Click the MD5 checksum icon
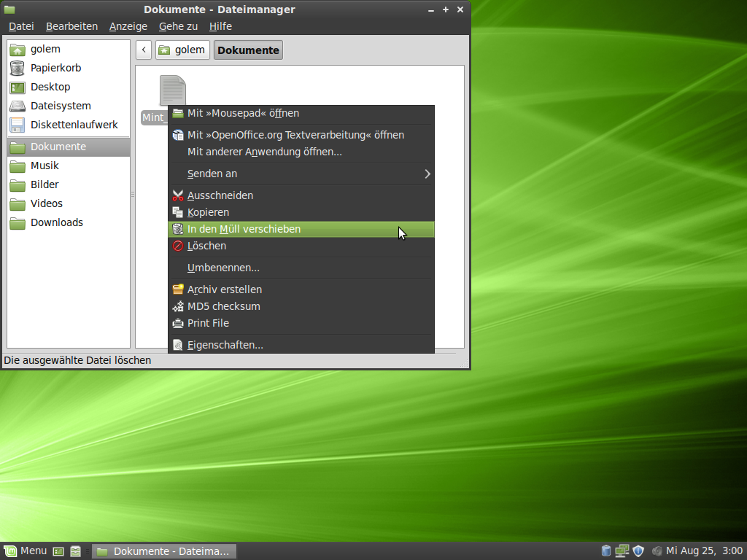Viewport: 747px width, 560px height. [x=178, y=306]
